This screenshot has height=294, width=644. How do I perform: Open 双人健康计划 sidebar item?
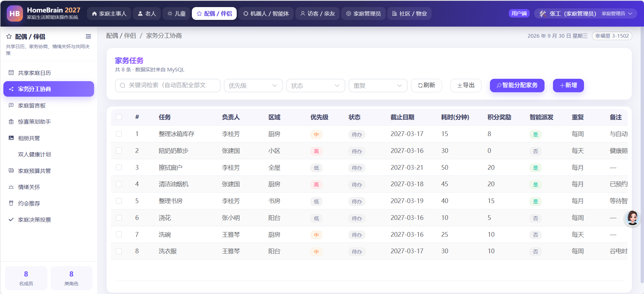(49, 154)
